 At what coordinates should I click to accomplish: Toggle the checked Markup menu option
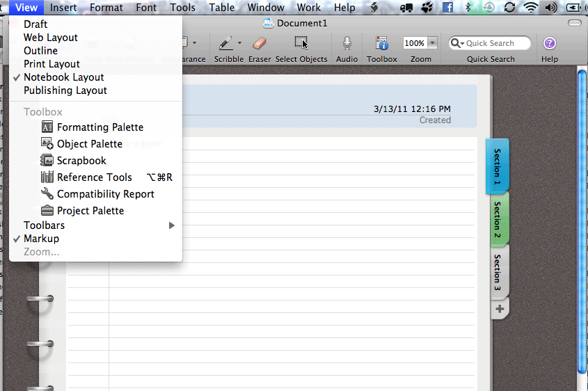tap(41, 239)
